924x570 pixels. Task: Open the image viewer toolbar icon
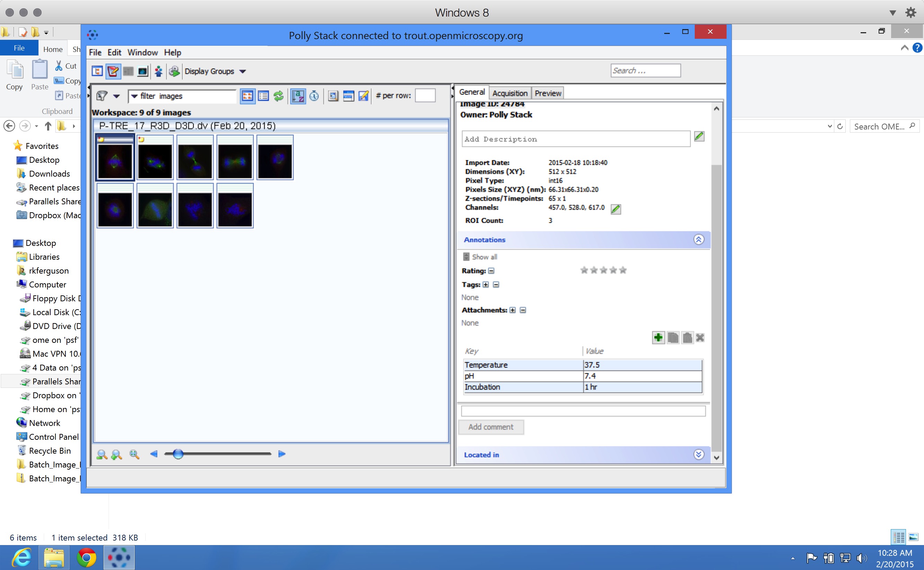pyautogui.click(x=143, y=71)
